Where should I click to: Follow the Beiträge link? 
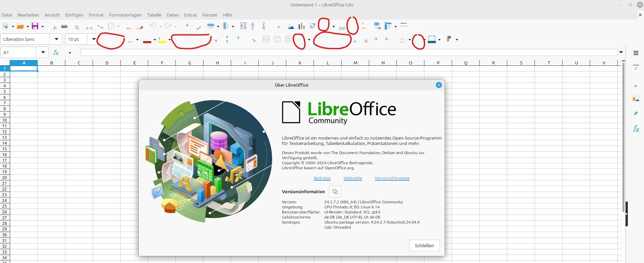322,178
